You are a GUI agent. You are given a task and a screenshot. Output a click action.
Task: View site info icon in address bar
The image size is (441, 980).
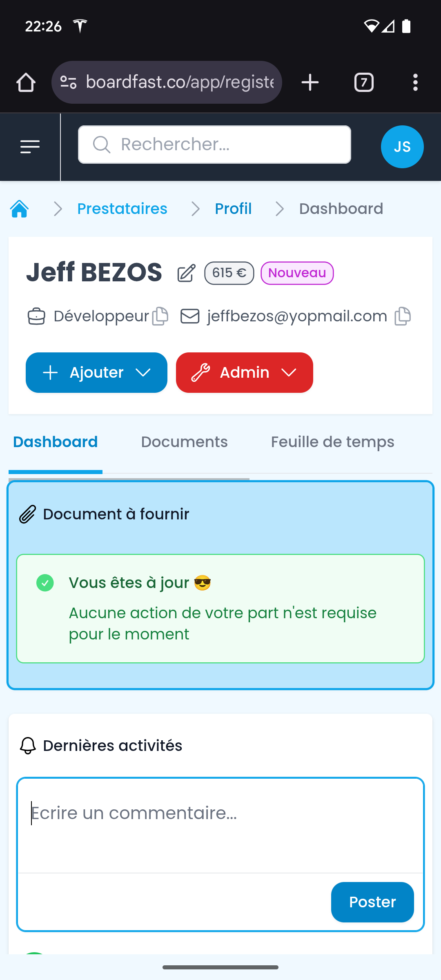point(68,82)
